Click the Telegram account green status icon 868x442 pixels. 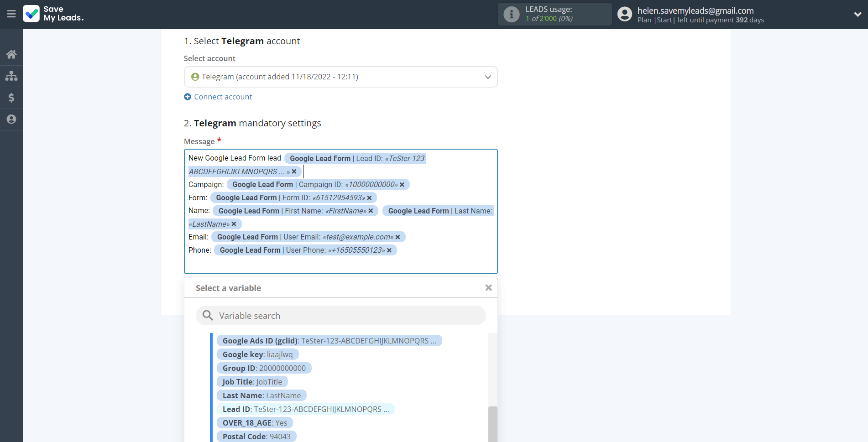pyautogui.click(x=195, y=77)
